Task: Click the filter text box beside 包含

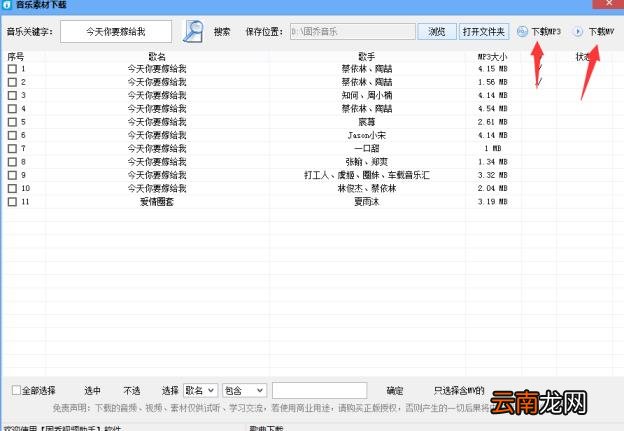Action: click(x=319, y=390)
